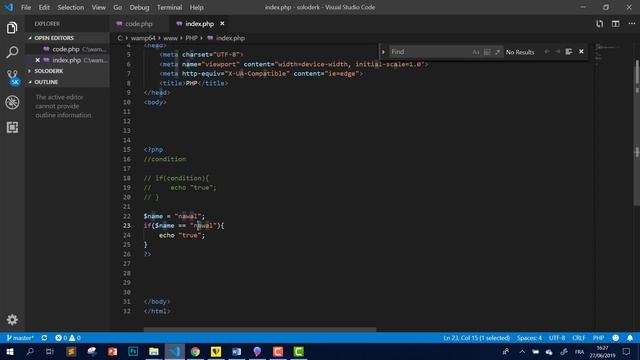Change encoding via UTF-8 status item
The height and width of the screenshot is (360, 640).
[x=557, y=338]
